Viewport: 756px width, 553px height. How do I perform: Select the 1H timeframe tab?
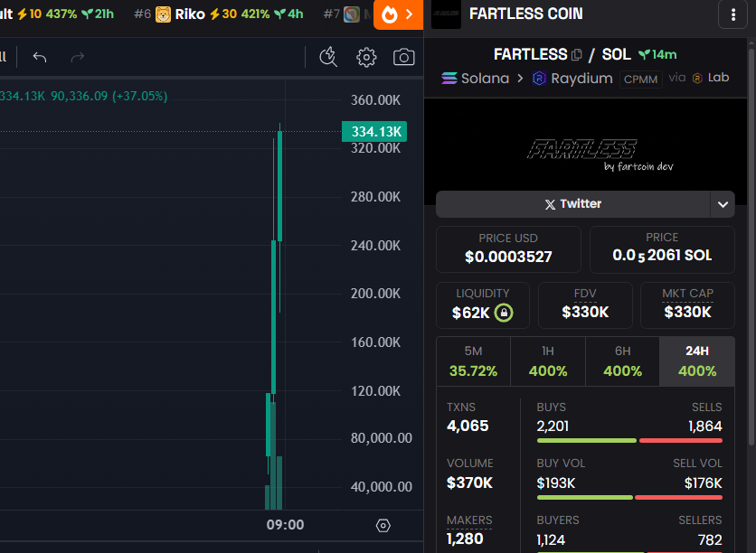pos(548,361)
